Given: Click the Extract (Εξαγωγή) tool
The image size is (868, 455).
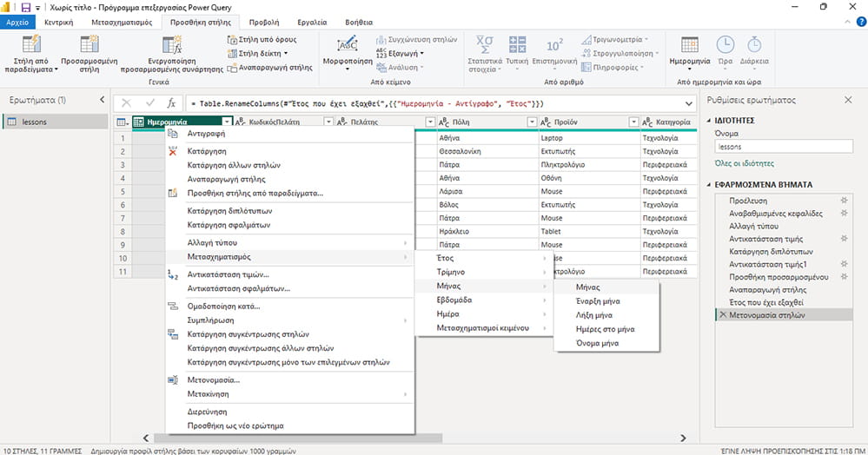Looking at the screenshot, I should (x=400, y=54).
